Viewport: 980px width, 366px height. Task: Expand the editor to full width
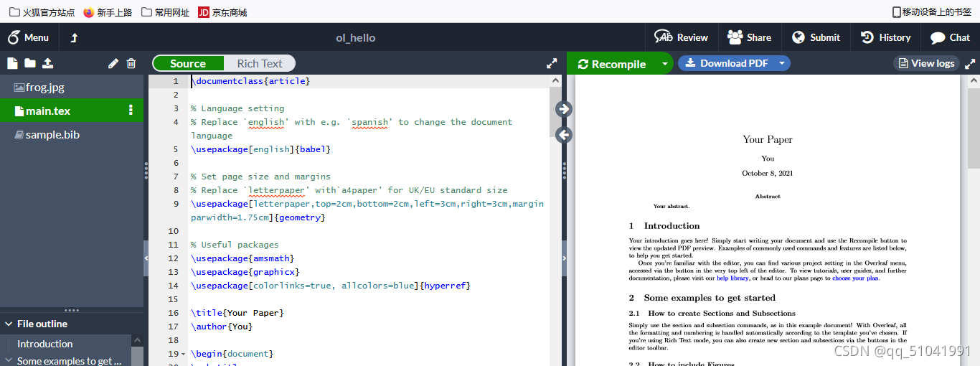[552, 63]
